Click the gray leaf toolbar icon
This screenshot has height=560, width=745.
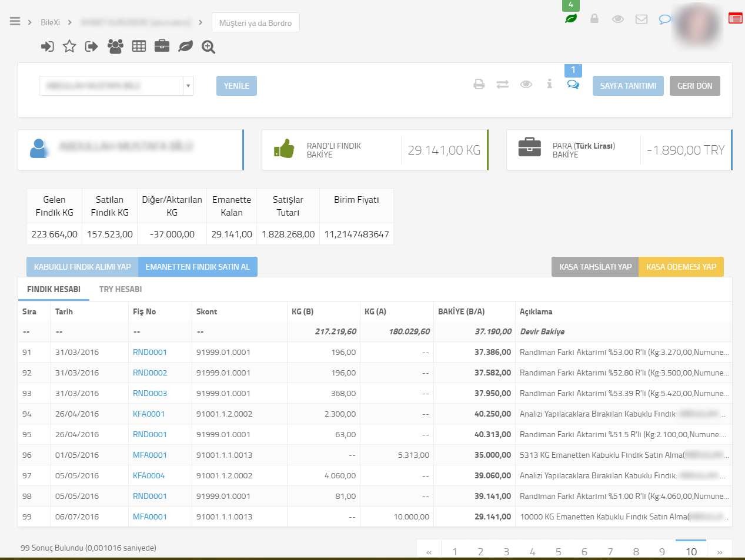185,46
